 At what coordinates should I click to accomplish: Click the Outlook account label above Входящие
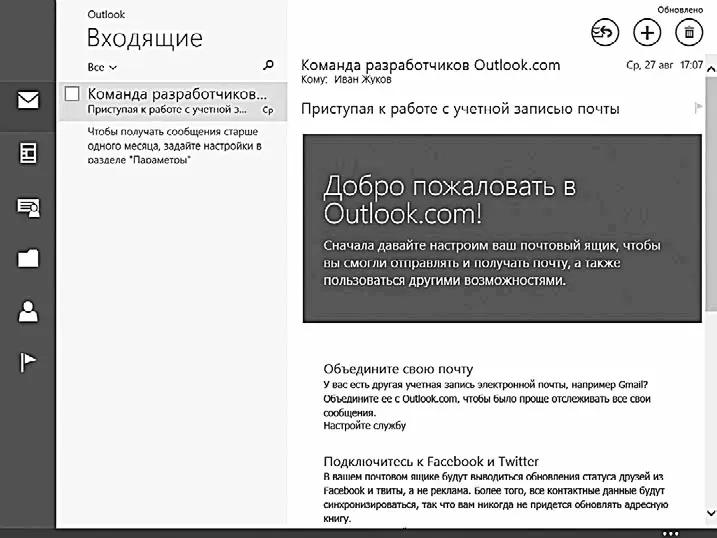pyautogui.click(x=106, y=14)
